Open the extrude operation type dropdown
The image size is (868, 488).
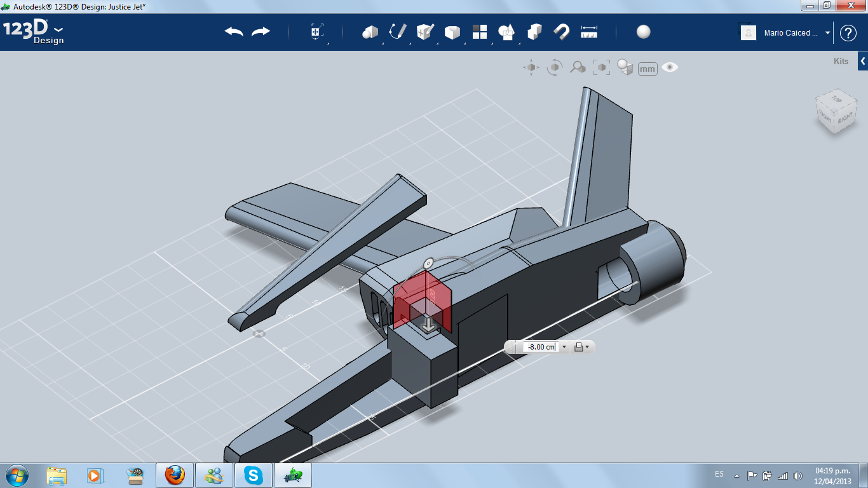(x=581, y=347)
